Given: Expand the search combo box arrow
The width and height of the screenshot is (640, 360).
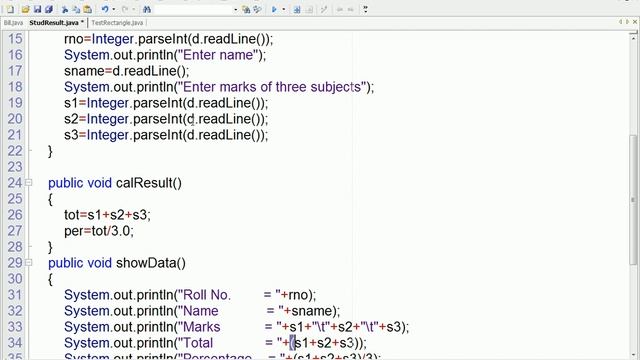Looking at the screenshot, I should (236, 9).
